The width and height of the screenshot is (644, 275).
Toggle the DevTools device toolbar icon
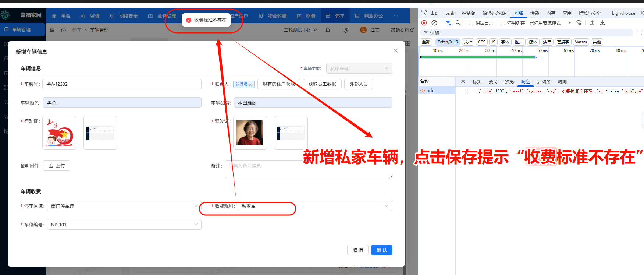[x=434, y=13]
